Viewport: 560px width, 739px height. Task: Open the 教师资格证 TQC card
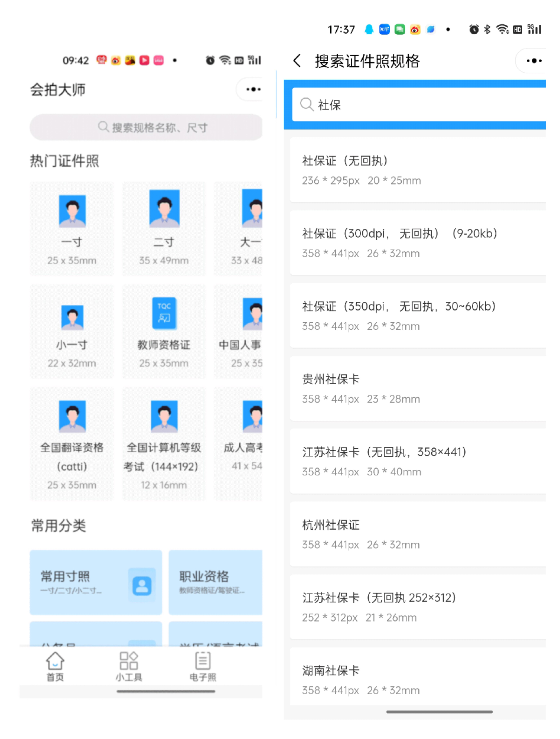pyautogui.click(x=164, y=331)
